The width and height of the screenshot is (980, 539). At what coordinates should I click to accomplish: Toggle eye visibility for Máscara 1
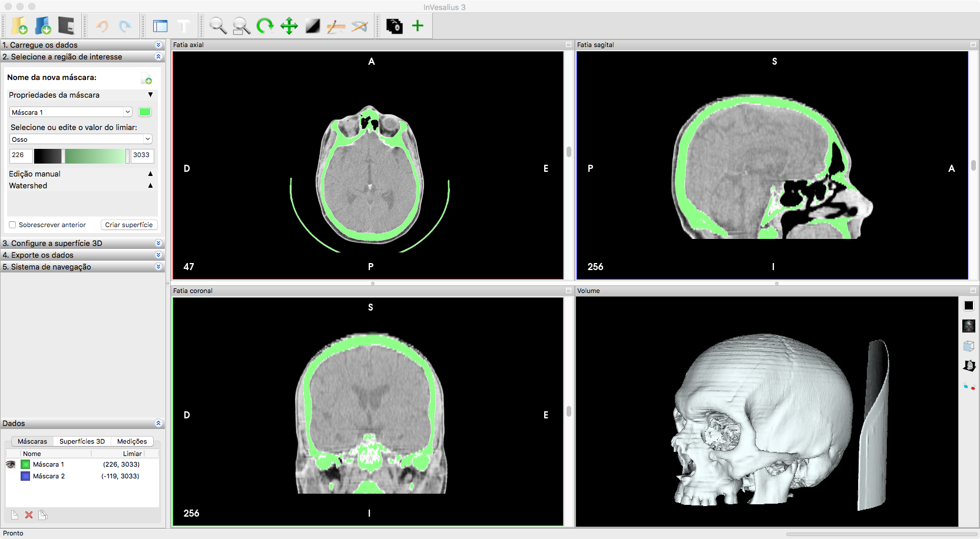[11, 464]
